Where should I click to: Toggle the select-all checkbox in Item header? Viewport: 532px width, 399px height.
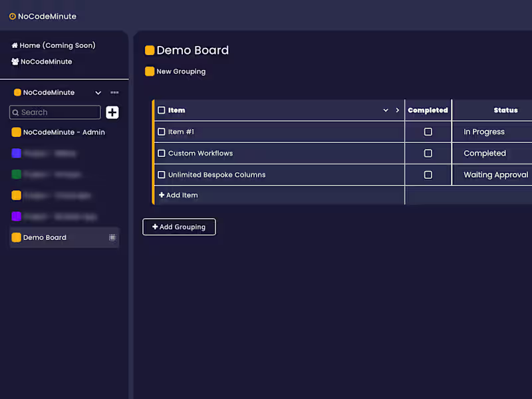pyautogui.click(x=162, y=110)
